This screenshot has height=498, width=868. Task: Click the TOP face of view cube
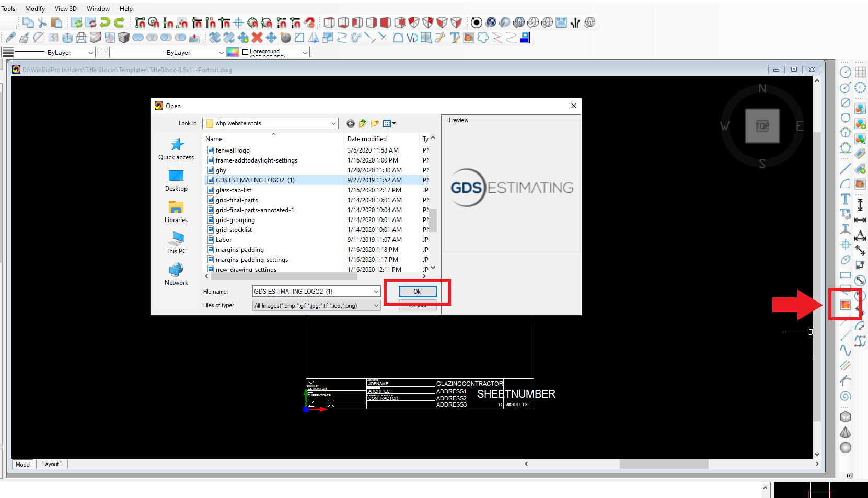(762, 126)
